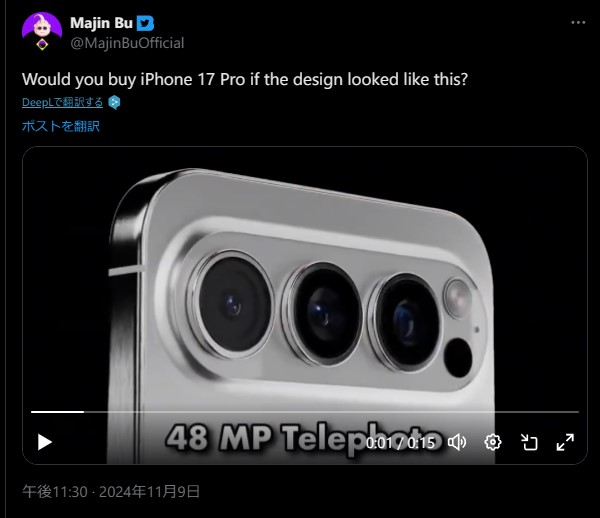
Task: Click the DeepLで翻訳する link
Action: [62, 103]
